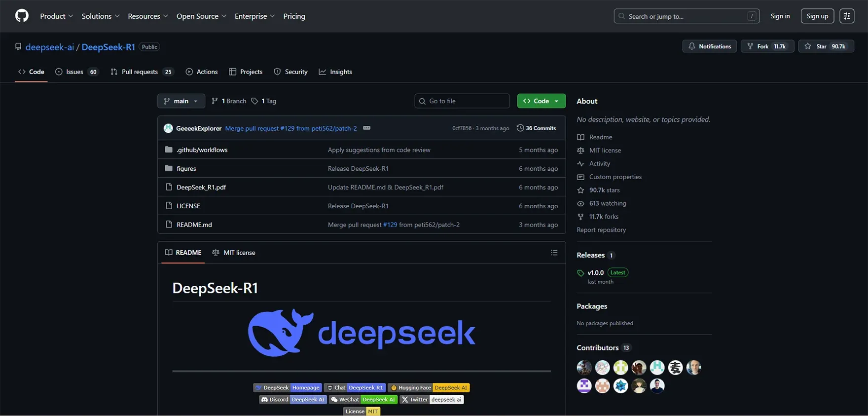Switch to the Issues tab
Viewport: 868px width, 416px height.
pos(76,72)
